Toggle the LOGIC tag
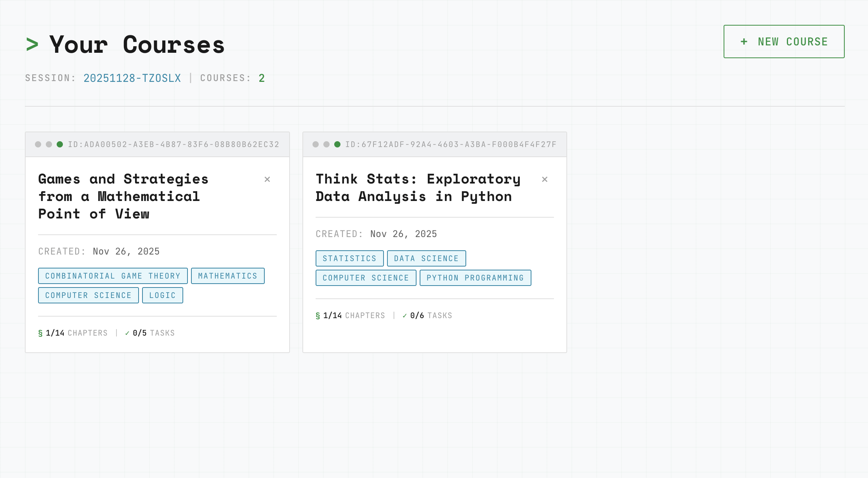This screenshot has height=478, width=868. [162, 295]
